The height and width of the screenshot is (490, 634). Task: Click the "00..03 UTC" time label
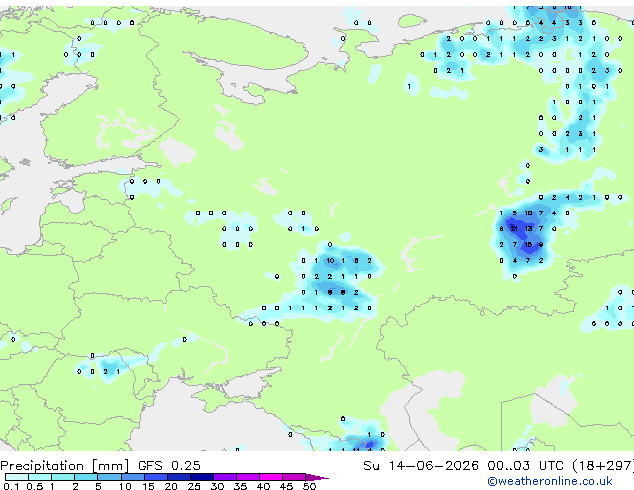tap(525, 465)
